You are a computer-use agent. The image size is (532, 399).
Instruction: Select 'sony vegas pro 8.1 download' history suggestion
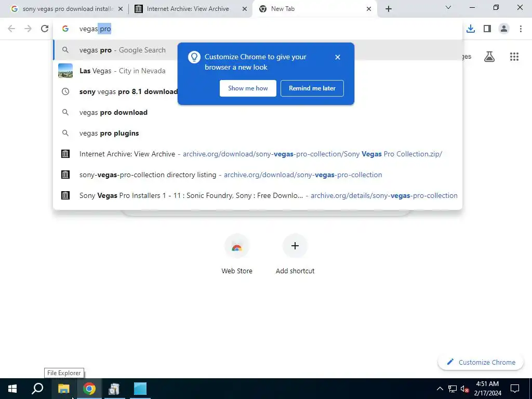coord(258,91)
